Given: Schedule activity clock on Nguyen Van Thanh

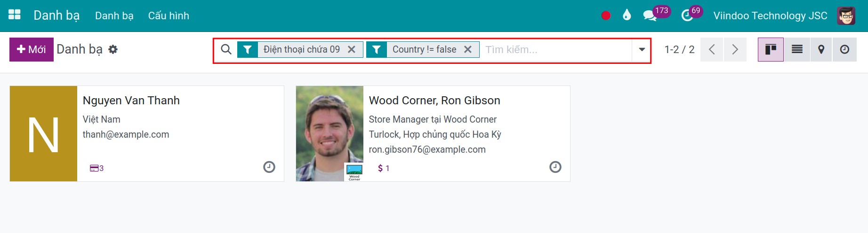Looking at the screenshot, I should [x=269, y=167].
